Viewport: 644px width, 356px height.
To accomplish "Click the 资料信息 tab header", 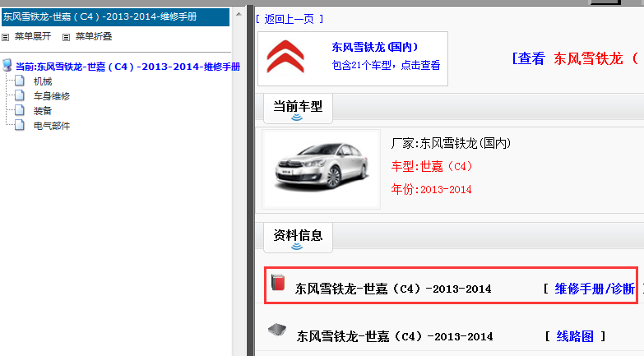I will [x=298, y=238].
